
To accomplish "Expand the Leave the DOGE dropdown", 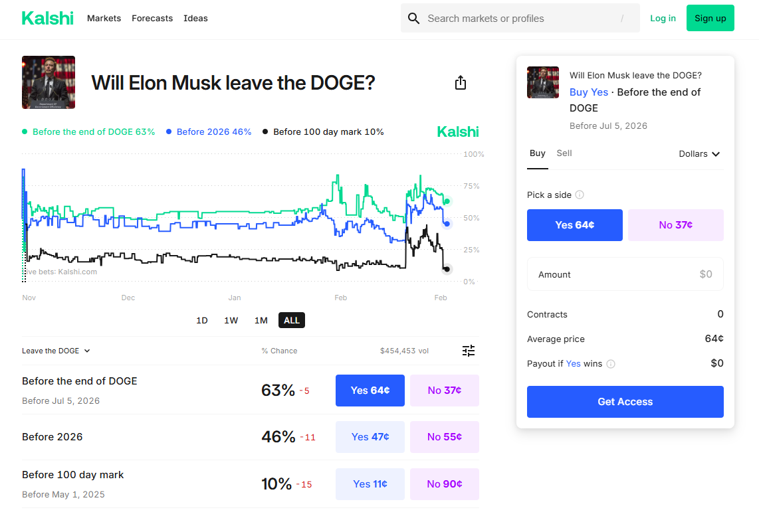I will pyautogui.click(x=56, y=351).
